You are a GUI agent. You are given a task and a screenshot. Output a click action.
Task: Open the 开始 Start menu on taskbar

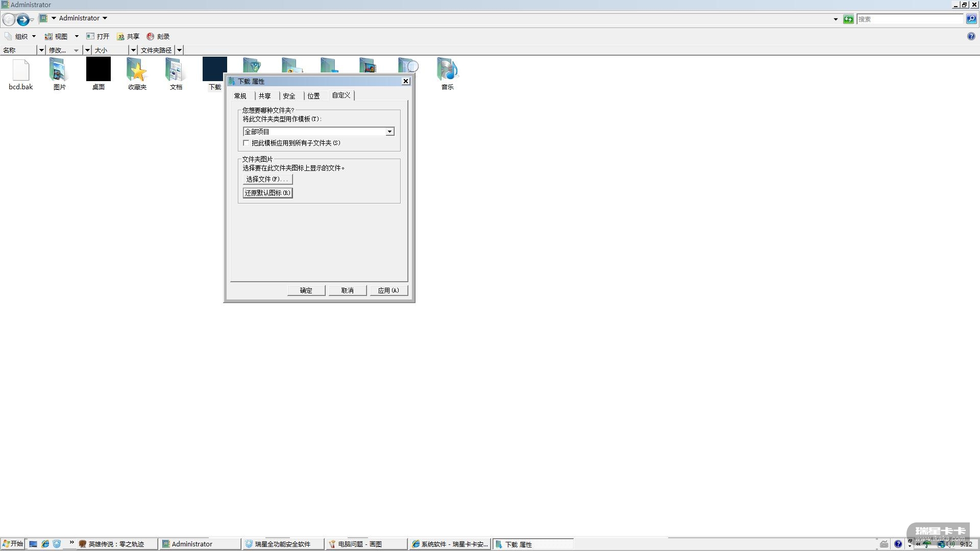pyautogui.click(x=12, y=544)
